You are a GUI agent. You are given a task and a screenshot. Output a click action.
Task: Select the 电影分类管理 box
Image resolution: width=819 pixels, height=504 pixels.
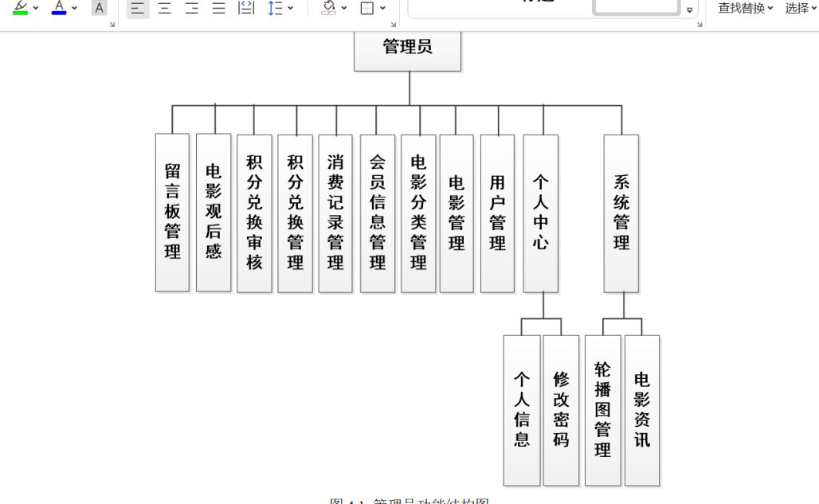[x=418, y=213]
